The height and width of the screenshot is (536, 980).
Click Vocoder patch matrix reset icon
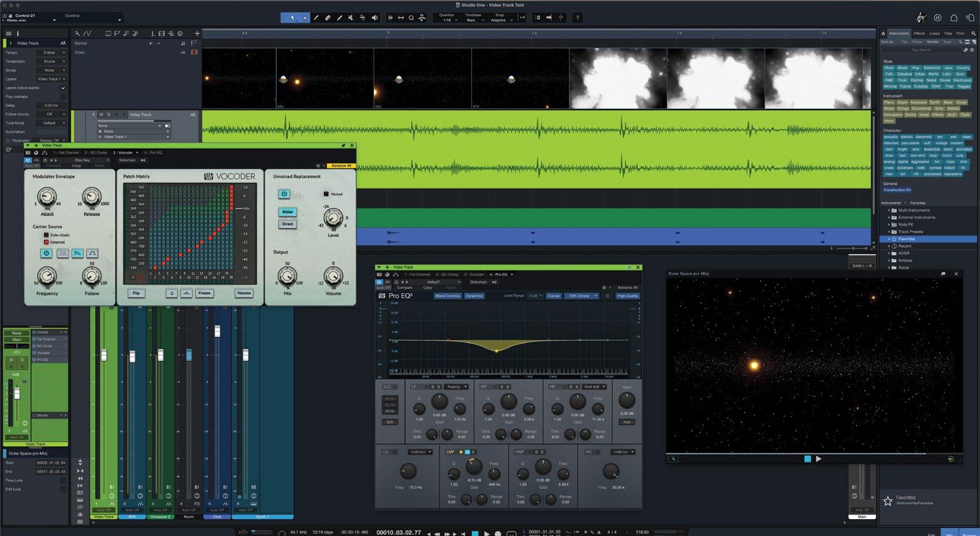coord(171,293)
